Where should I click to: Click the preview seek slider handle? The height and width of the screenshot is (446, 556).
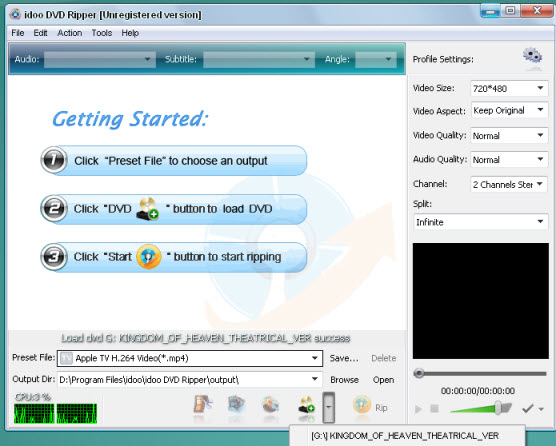click(x=419, y=373)
